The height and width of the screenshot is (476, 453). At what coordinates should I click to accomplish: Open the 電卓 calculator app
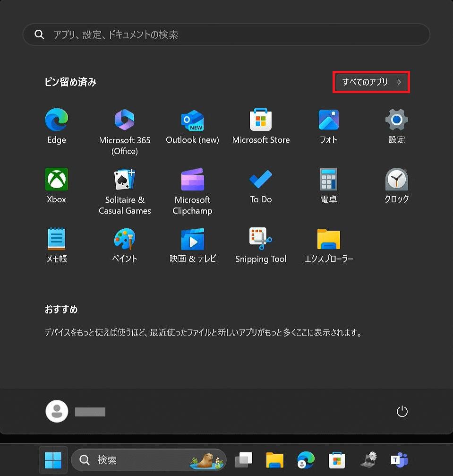click(x=329, y=186)
